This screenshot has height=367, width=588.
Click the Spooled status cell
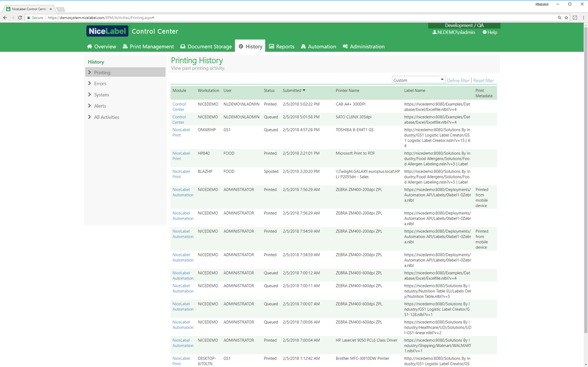(271, 171)
